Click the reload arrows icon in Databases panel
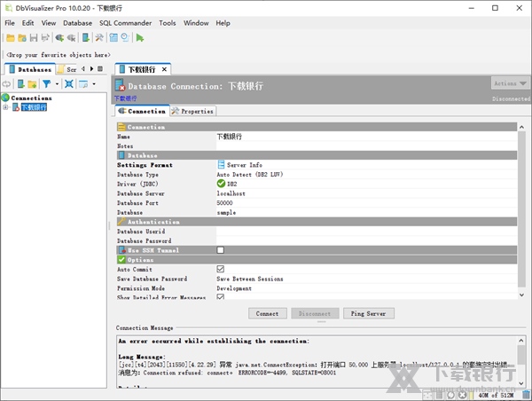The image size is (532, 401). coord(6,83)
